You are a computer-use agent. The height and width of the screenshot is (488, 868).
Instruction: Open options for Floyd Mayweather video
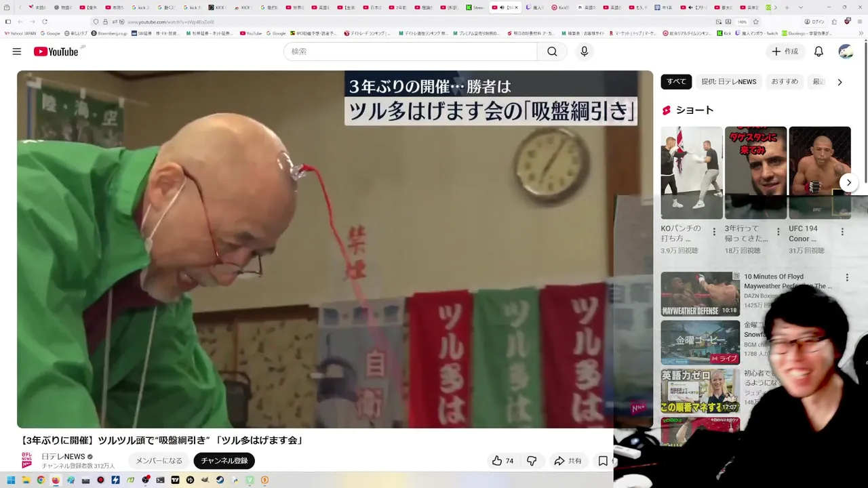click(x=847, y=277)
